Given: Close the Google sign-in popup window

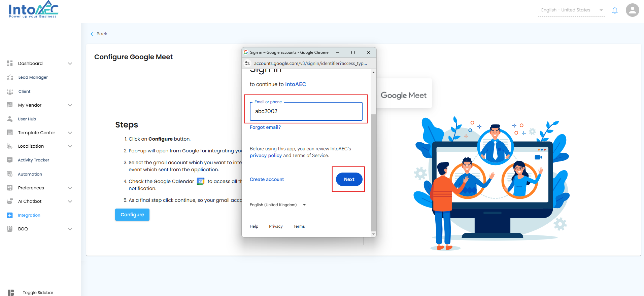Looking at the screenshot, I should 369,52.
